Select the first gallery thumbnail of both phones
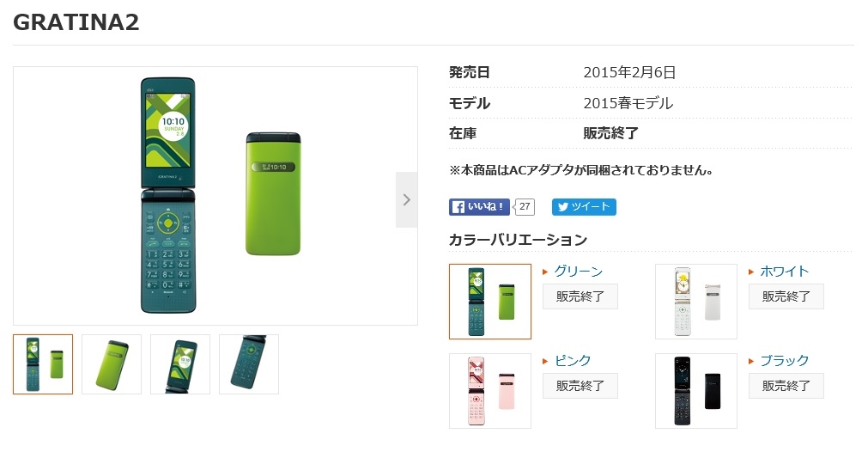868x452 pixels. pyautogui.click(x=43, y=364)
